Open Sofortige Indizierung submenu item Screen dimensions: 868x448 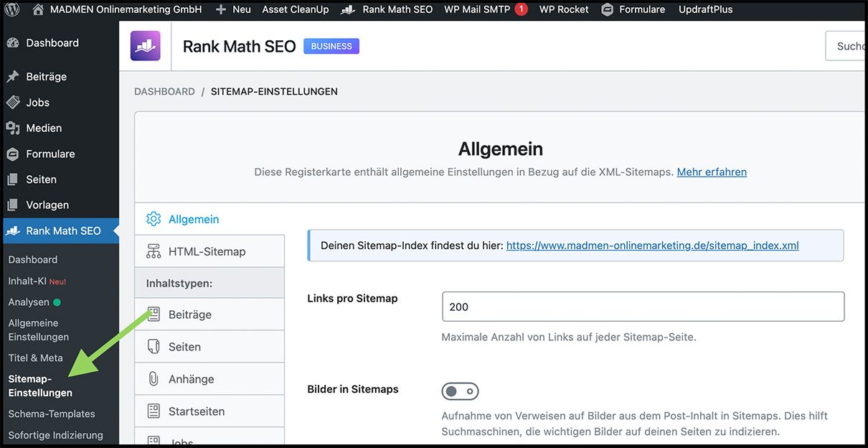click(x=55, y=435)
